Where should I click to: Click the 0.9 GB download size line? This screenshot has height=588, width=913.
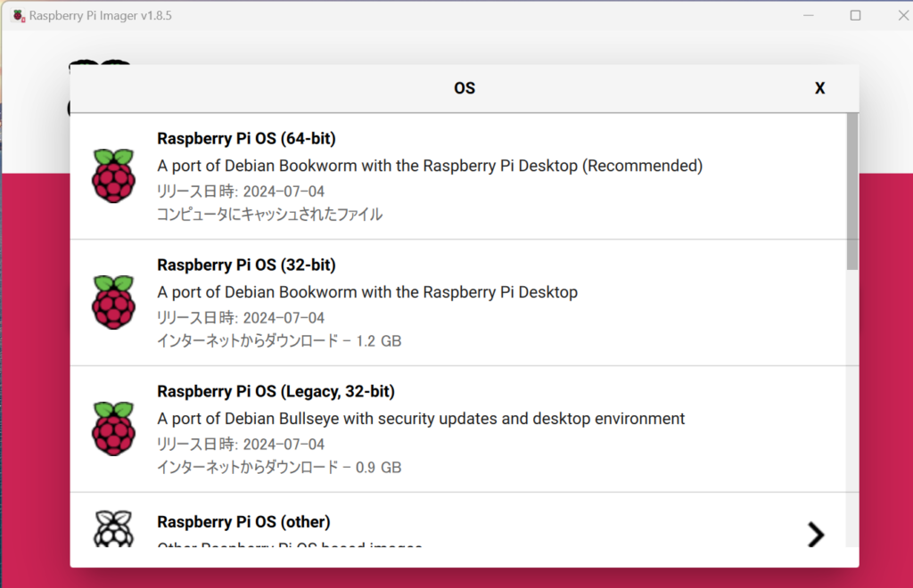coord(279,468)
